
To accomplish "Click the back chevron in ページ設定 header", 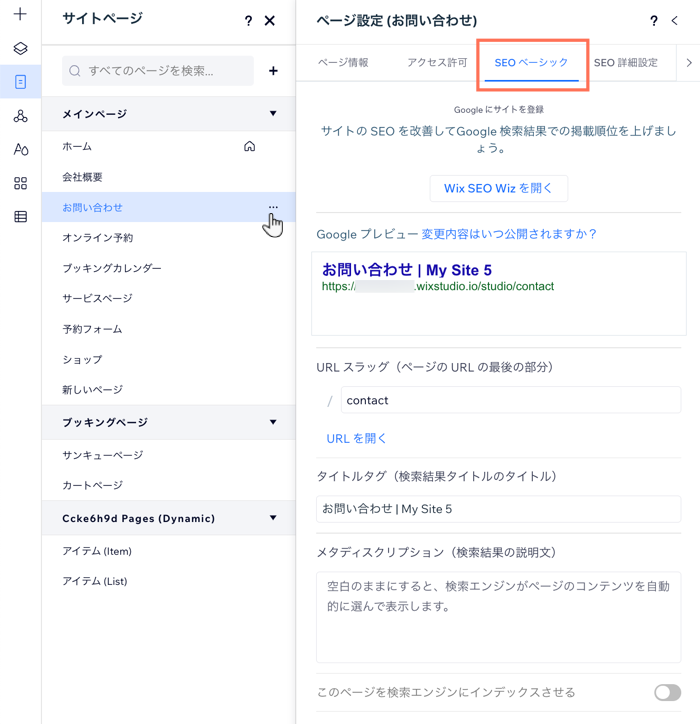I will (x=675, y=20).
